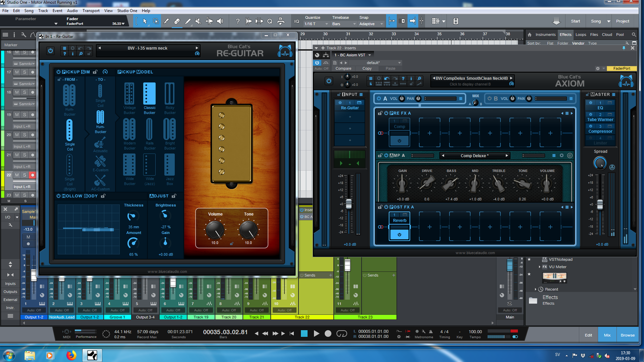644x362 pixels.
Task: Enable Axiom channel B power
Action: [x=489, y=99]
